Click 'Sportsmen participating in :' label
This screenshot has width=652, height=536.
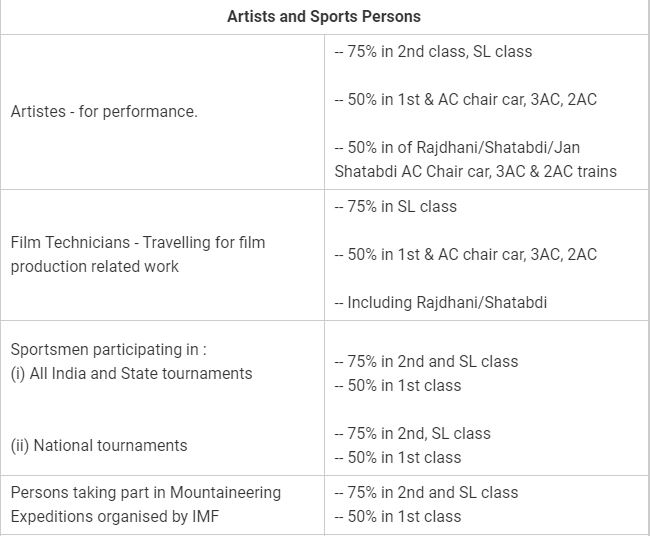(x=109, y=349)
